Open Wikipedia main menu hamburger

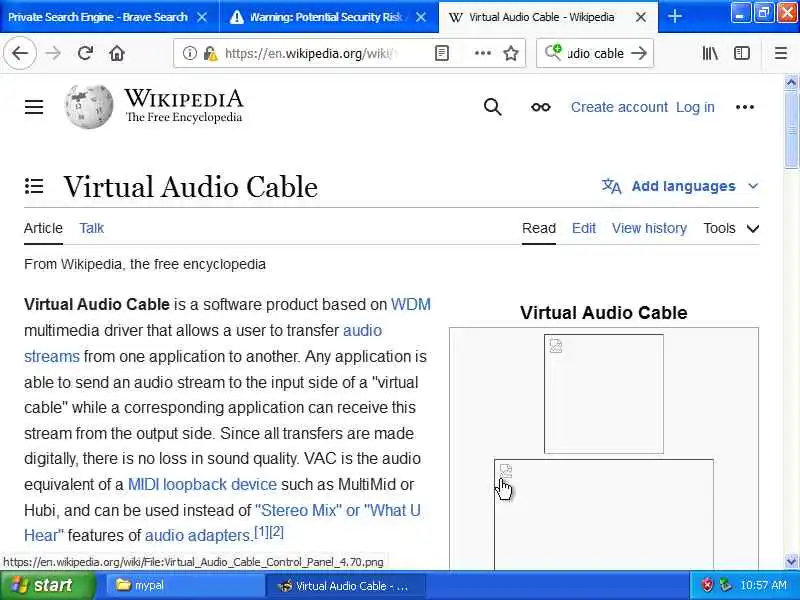point(34,107)
